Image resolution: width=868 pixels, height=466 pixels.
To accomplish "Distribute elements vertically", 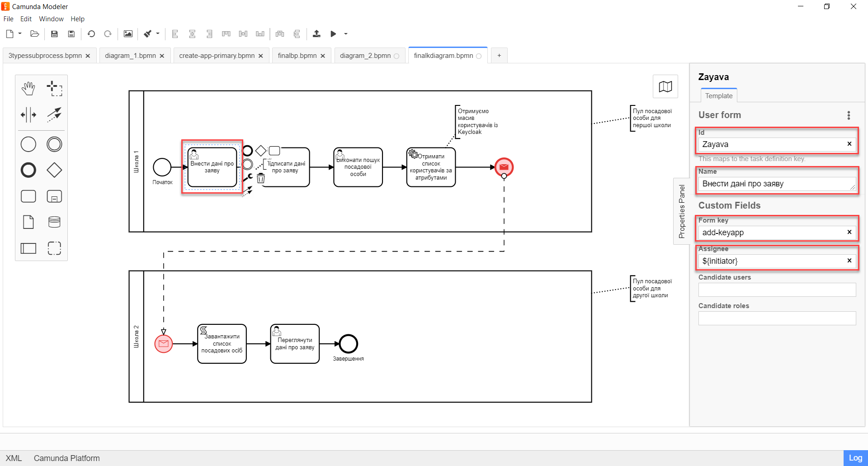I will coord(297,34).
